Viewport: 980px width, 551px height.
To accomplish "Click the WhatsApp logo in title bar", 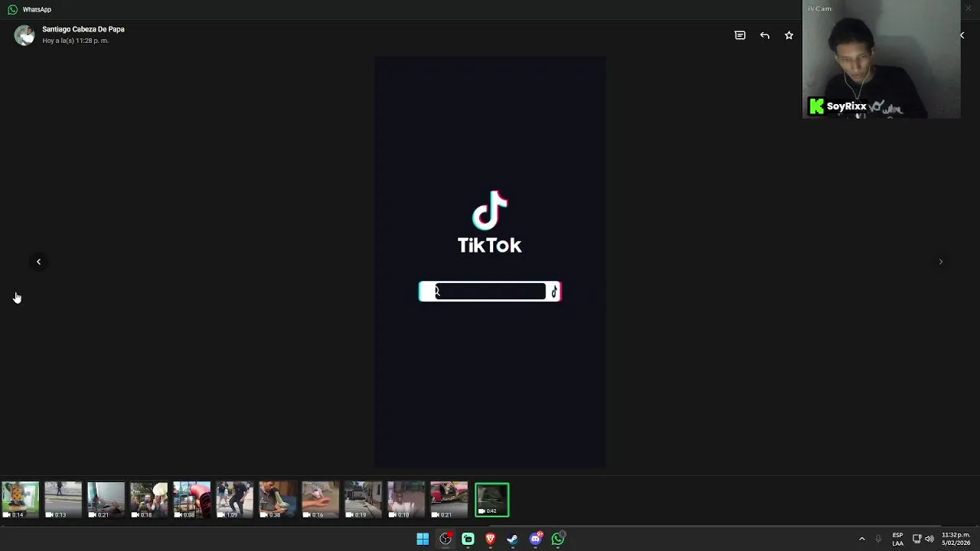I will pos(12,9).
